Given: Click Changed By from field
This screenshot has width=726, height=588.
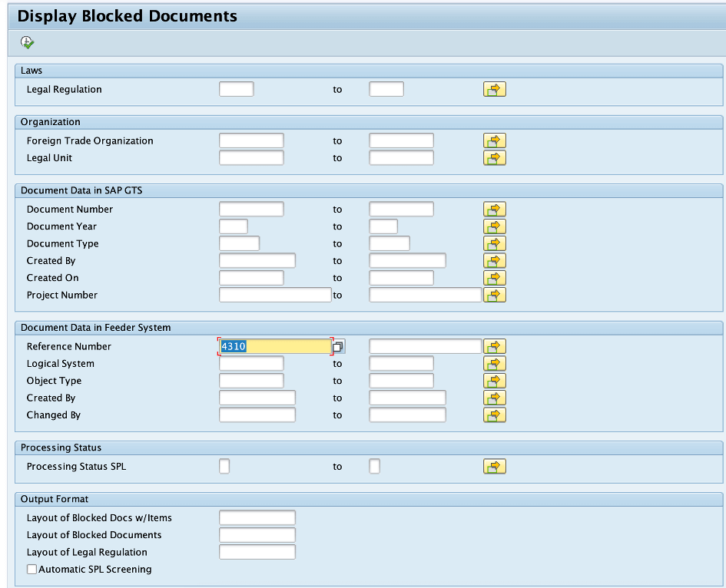Looking at the screenshot, I should point(257,415).
